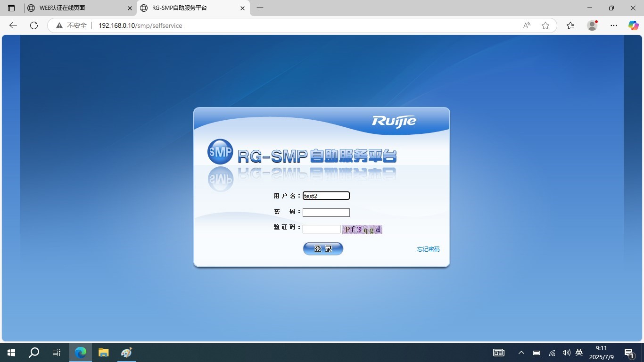
Task: Click the browser back arrow button
Action: 13,25
